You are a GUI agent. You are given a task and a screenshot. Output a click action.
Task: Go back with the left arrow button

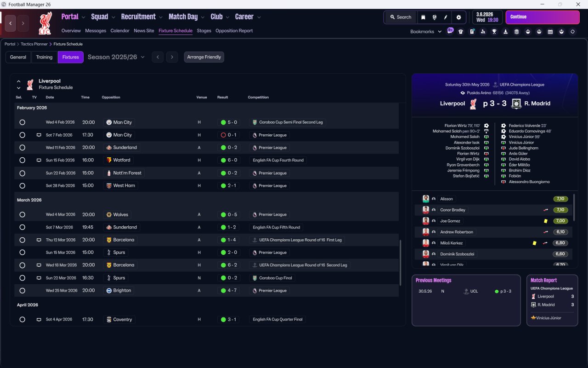tap(11, 23)
